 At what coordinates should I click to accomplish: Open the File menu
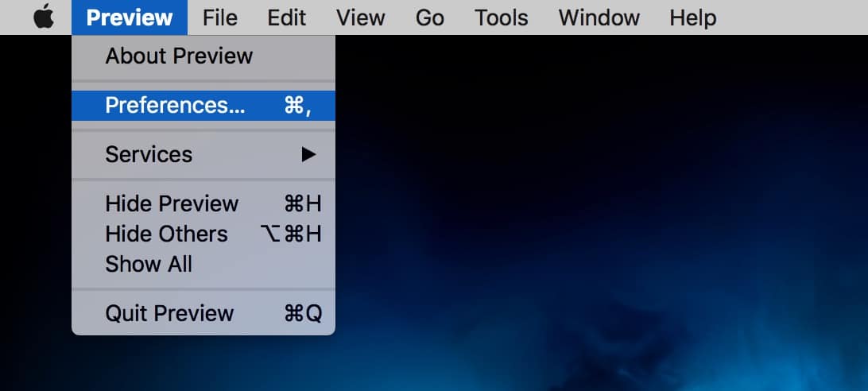click(220, 17)
